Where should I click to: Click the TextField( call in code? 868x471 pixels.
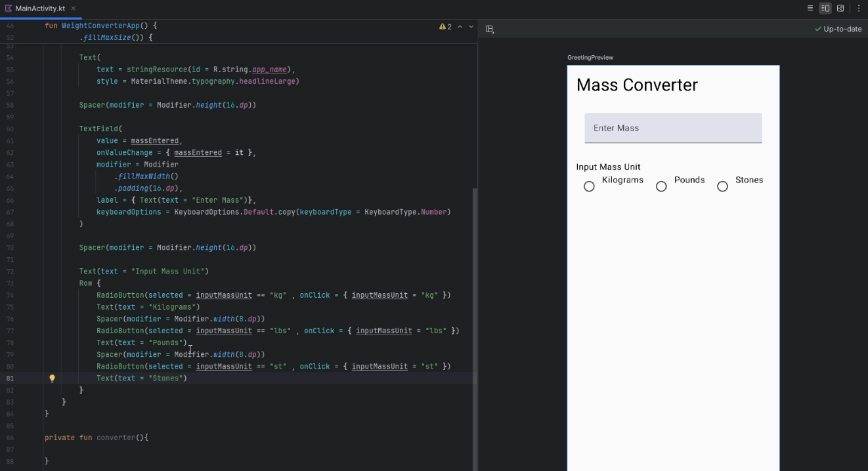(x=100, y=129)
